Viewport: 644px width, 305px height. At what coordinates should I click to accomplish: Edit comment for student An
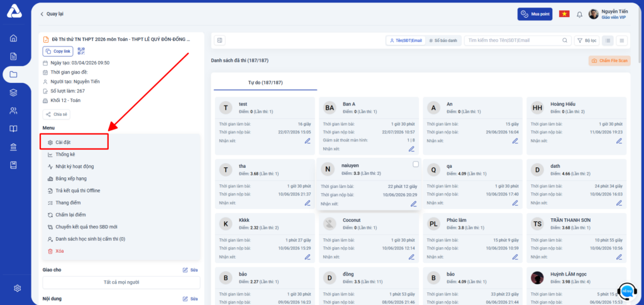(x=516, y=141)
